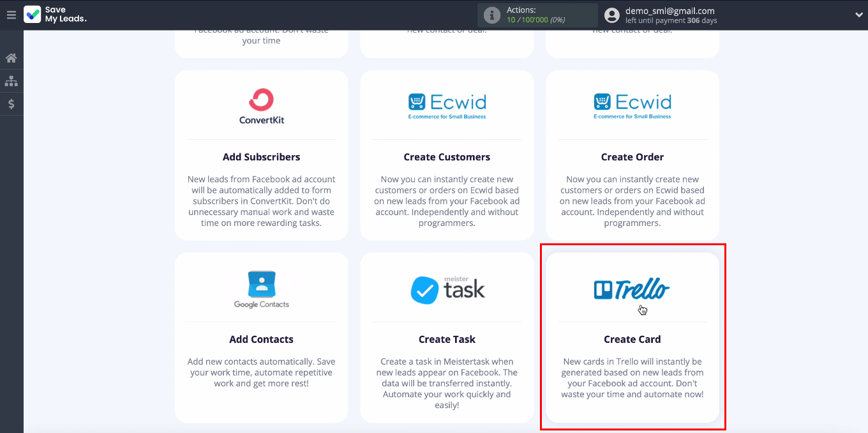Image resolution: width=868 pixels, height=433 pixels.
Task: Click the Meistertask description text
Action: pos(447,383)
